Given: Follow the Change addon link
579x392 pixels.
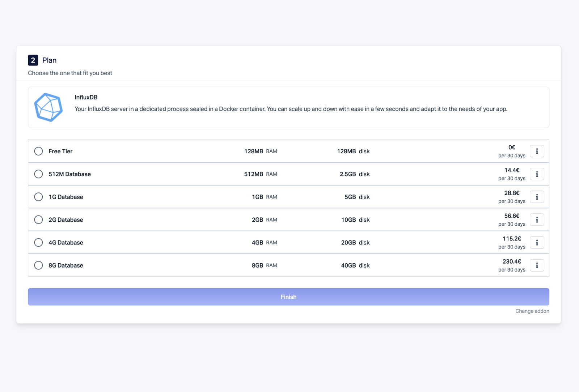Looking at the screenshot, I should point(532,311).
